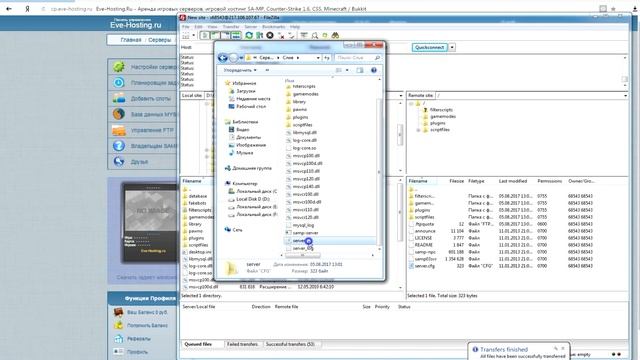The height and width of the screenshot is (360, 640).
Task: Click Серверы link on Eve-Hosting page
Action: coord(159,40)
